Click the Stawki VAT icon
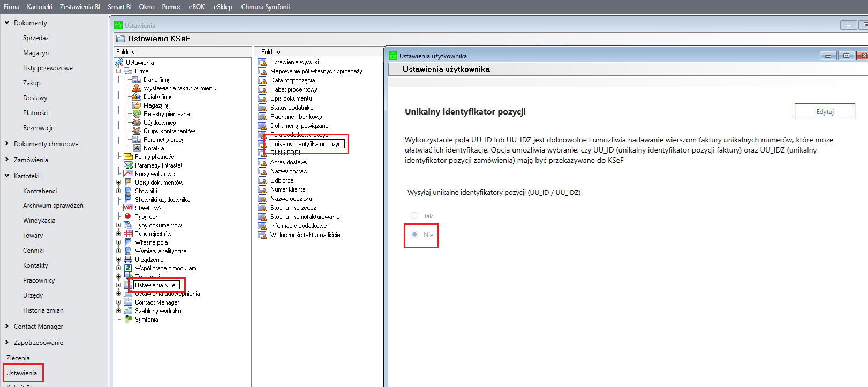 [128, 208]
